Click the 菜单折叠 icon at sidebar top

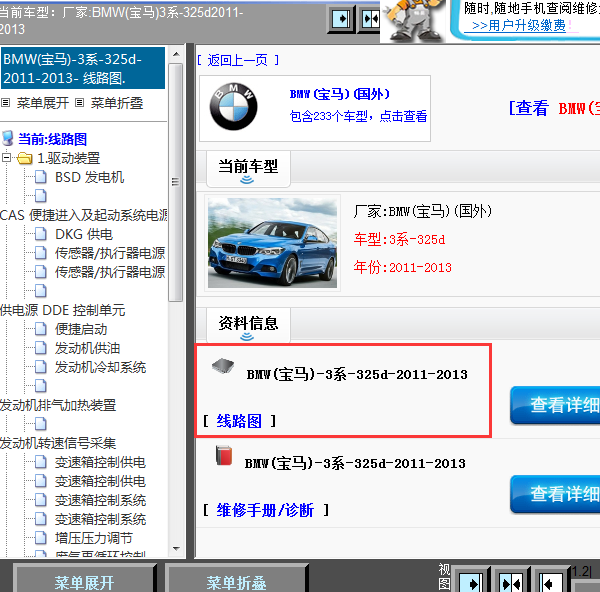(79, 103)
